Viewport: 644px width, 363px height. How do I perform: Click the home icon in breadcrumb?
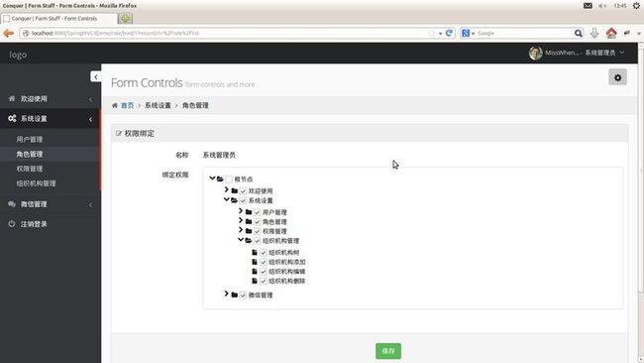pos(115,106)
